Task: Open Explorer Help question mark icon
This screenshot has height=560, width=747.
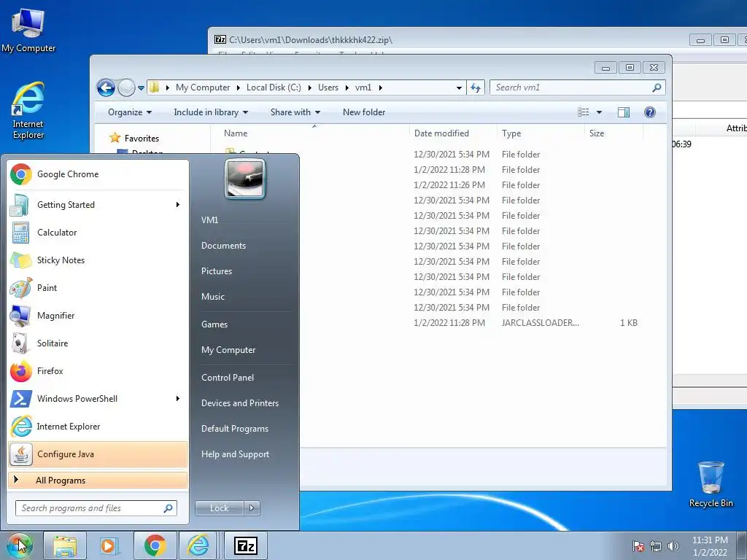Action: tap(650, 112)
